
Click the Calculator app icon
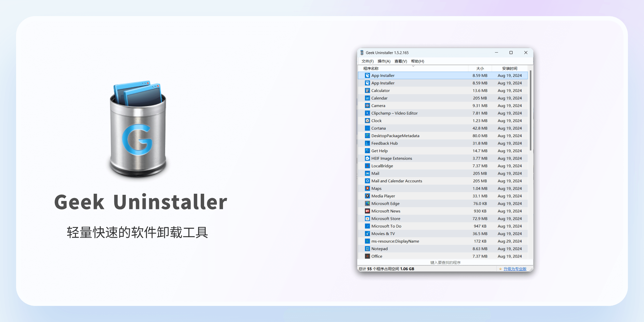[x=367, y=90]
